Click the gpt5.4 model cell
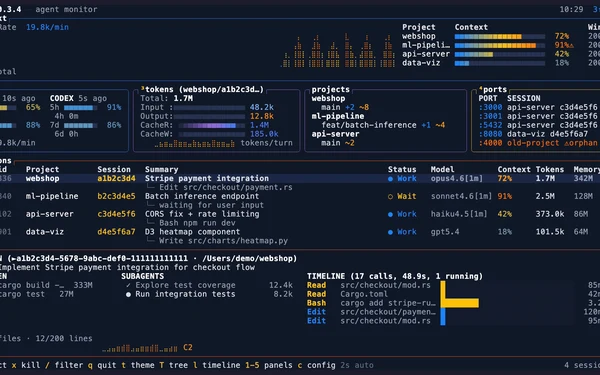The width and height of the screenshot is (600, 375). pos(445,232)
